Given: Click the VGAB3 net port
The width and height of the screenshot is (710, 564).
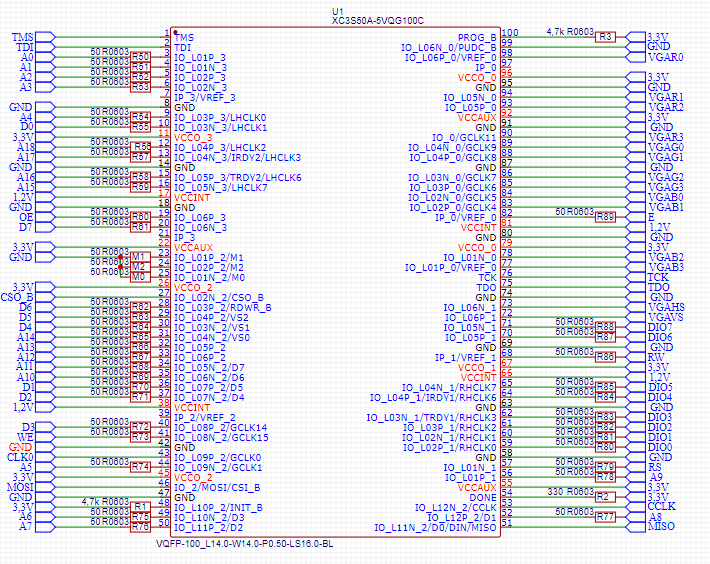Looking at the screenshot, I should (x=636, y=267).
